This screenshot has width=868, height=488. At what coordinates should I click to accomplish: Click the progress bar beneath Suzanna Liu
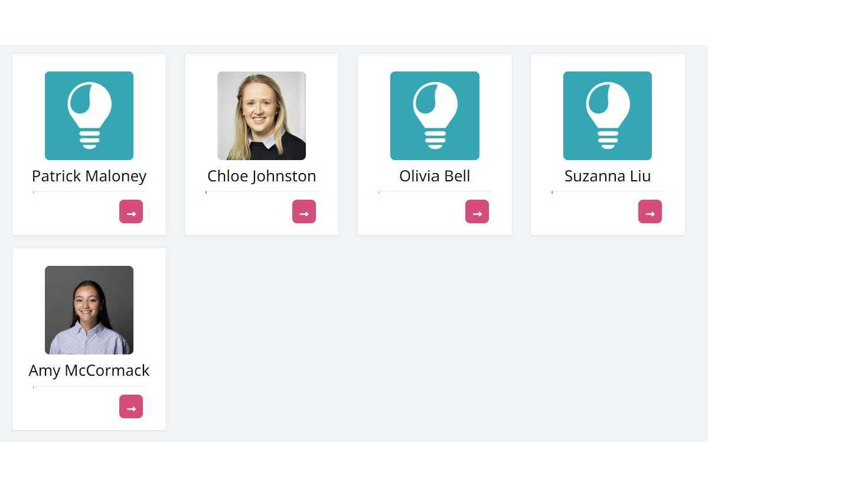tap(608, 192)
